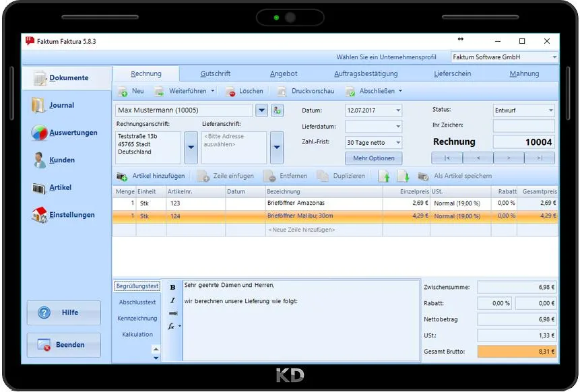Switch to the Rechnung tab
The width and height of the screenshot is (580, 392).
point(146,74)
